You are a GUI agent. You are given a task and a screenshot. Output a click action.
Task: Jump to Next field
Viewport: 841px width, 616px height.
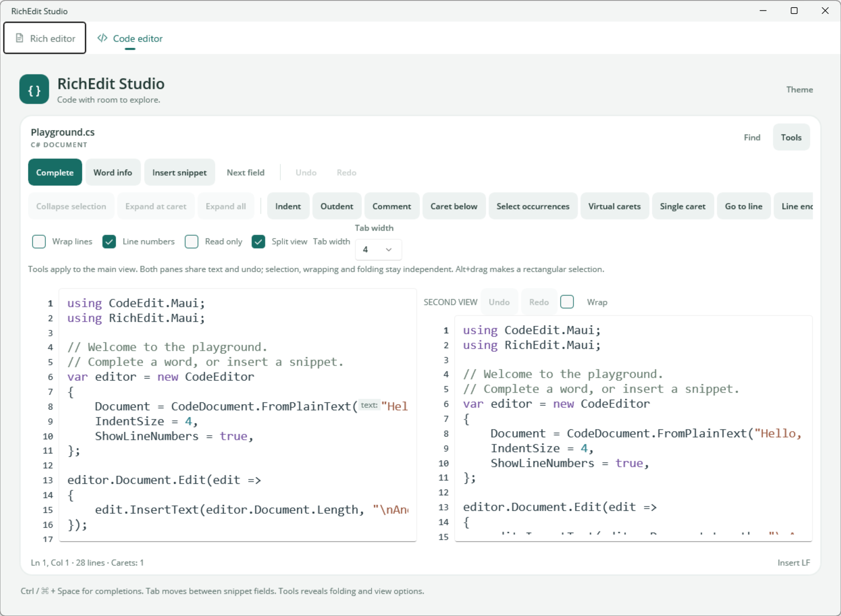click(245, 172)
